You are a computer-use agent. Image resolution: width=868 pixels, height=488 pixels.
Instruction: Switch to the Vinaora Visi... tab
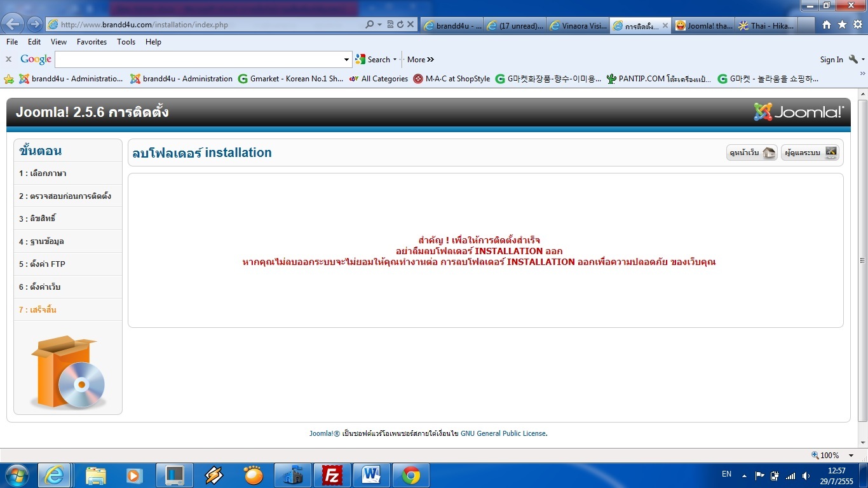click(577, 25)
